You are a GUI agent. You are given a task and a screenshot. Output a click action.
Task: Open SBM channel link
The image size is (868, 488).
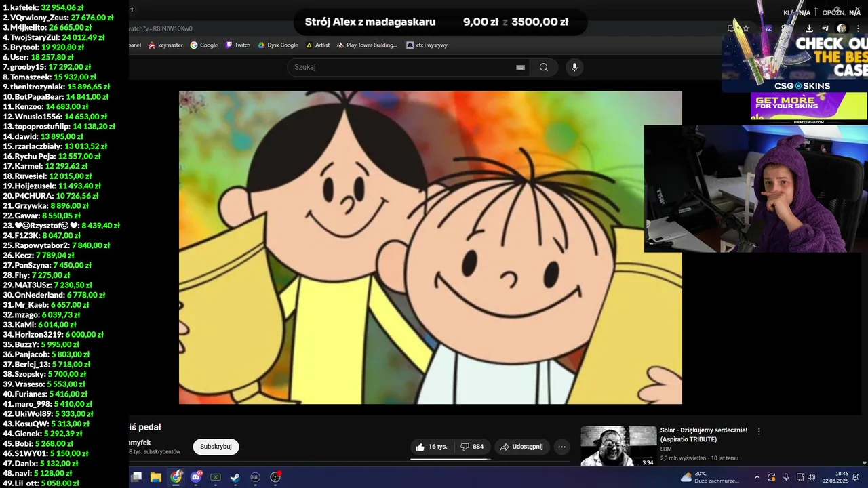(665, 449)
